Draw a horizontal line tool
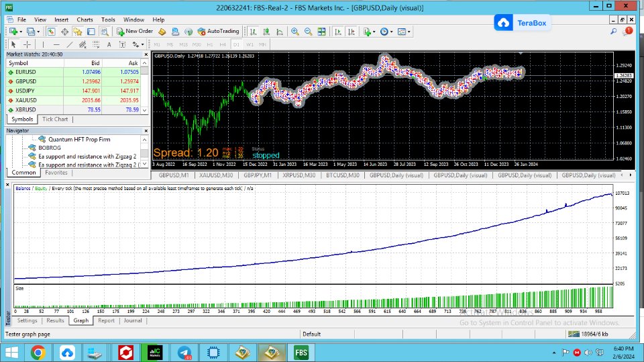 [x=56, y=44]
